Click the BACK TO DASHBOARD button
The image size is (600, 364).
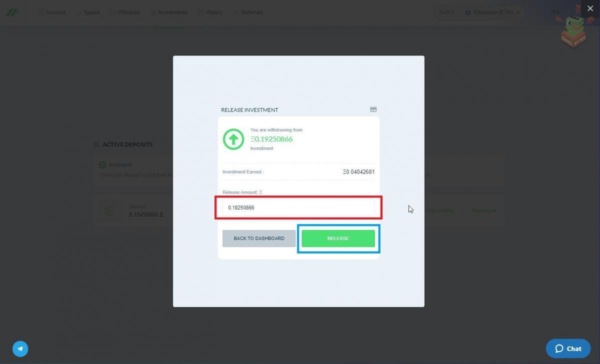point(258,238)
